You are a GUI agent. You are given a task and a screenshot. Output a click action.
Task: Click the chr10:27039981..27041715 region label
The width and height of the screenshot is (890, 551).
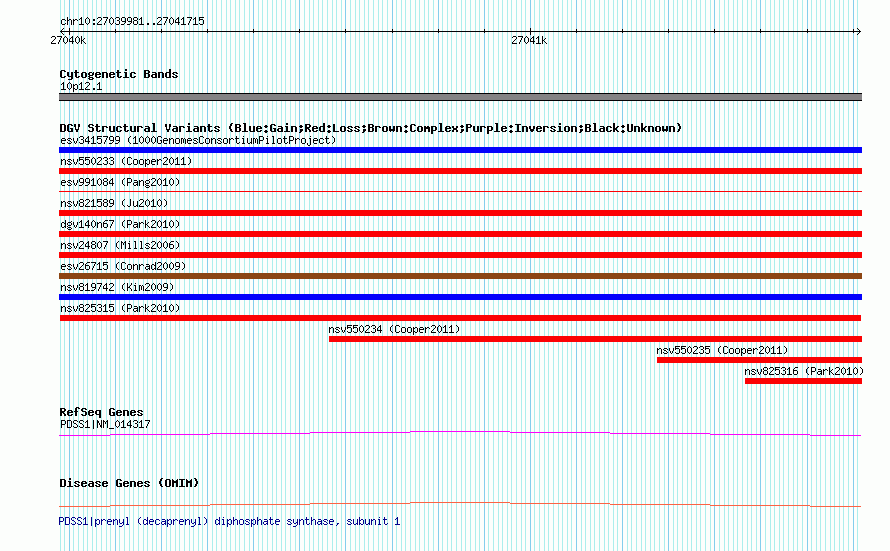point(132,21)
